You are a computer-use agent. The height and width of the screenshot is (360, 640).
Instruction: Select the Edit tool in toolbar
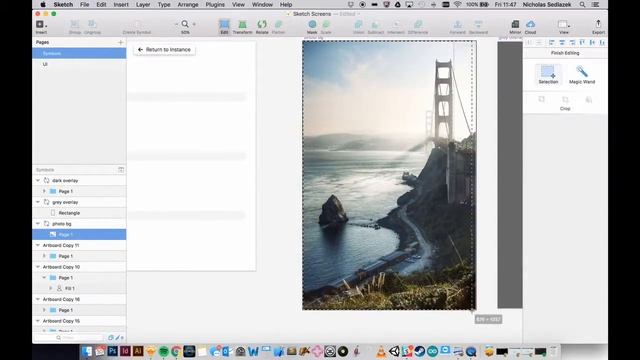(224, 27)
